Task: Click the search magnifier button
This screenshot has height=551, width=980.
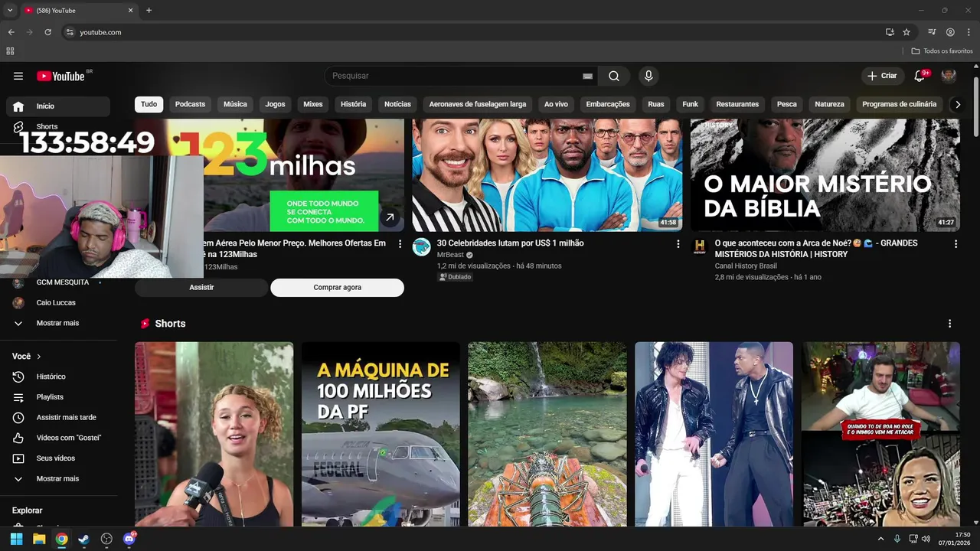Action: 614,76
